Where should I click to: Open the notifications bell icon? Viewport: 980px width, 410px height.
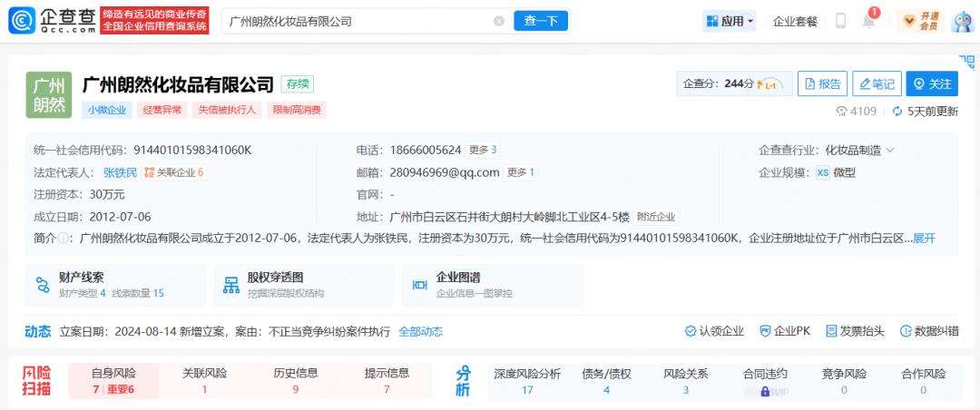[x=868, y=22]
